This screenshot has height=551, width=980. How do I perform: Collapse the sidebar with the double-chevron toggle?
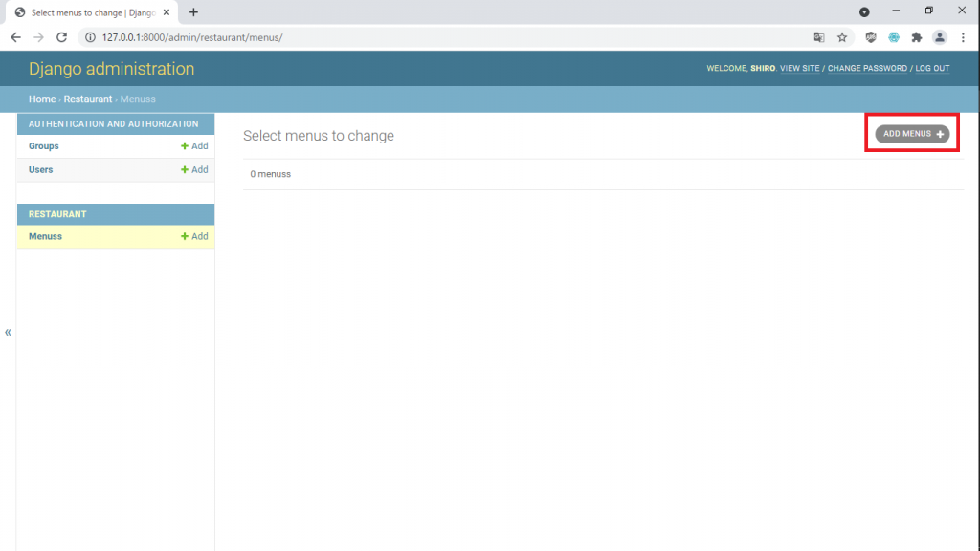(x=8, y=332)
